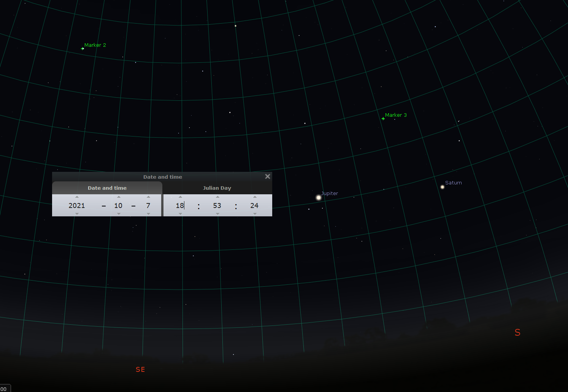Click the green Marker 2 cross
Screen dimensions: 568x392
(83, 49)
